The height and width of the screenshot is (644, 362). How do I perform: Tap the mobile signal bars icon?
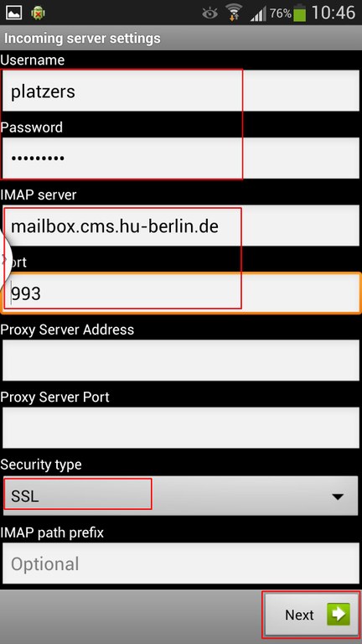point(259,13)
